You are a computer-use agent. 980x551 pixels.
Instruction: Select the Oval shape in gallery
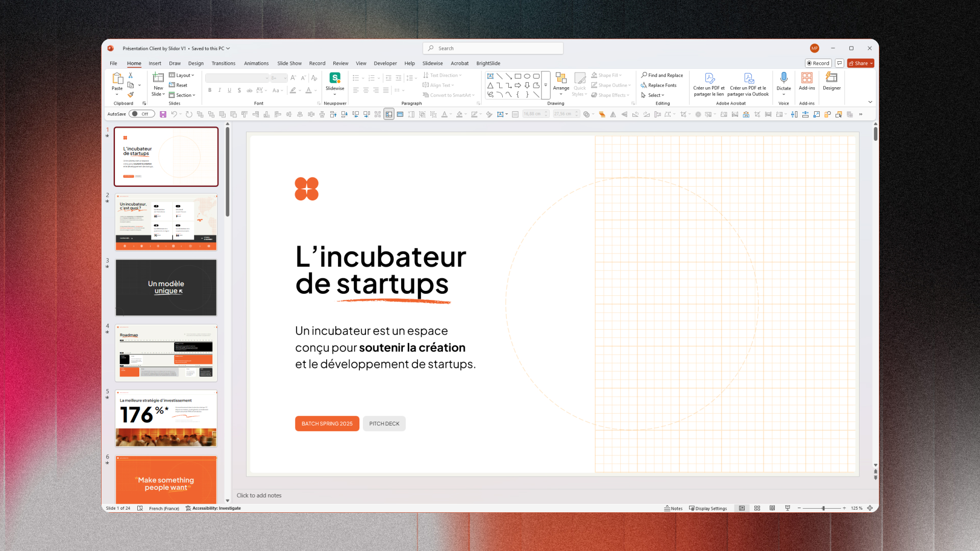coord(527,76)
